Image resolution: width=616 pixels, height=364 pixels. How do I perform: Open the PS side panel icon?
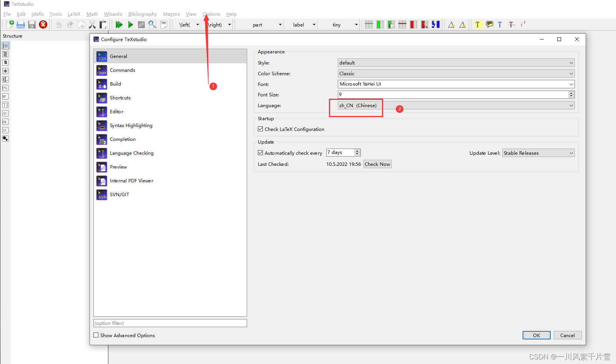(x=5, y=88)
